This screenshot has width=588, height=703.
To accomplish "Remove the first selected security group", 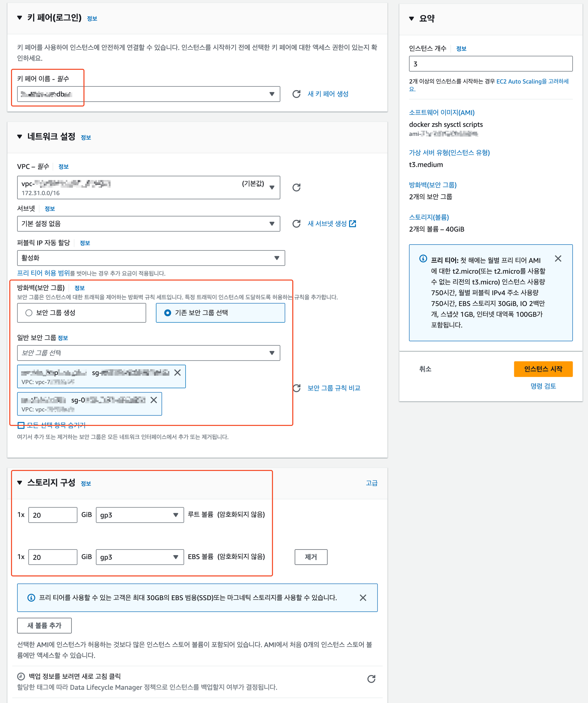I will tap(177, 373).
